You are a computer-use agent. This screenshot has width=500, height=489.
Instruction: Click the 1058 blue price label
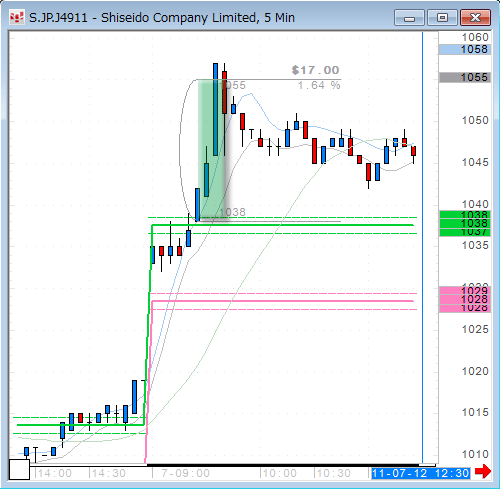(x=465, y=49)
